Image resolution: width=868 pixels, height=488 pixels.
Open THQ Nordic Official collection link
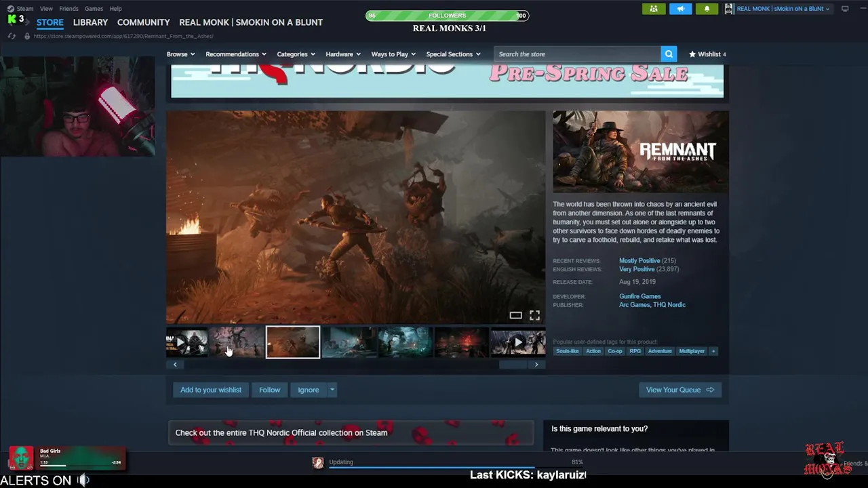(351, 432)
